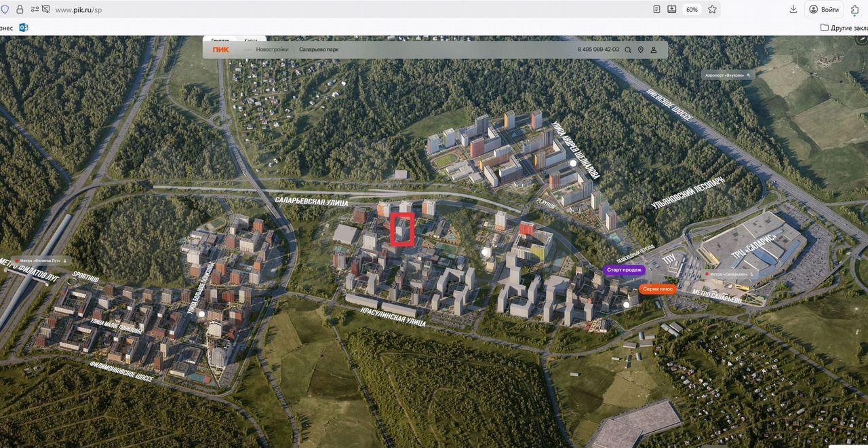Open browser downloads arrow icon

[x=793, y=10]
